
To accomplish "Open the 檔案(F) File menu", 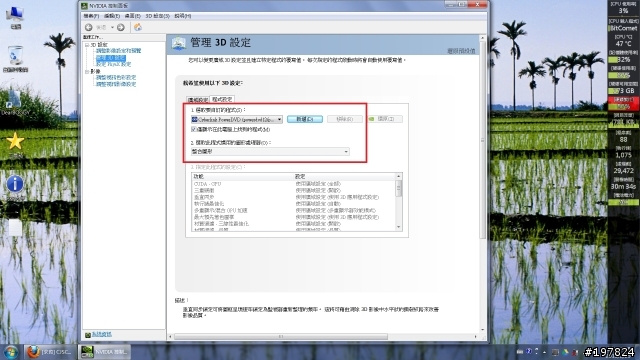I will (91, 16).
